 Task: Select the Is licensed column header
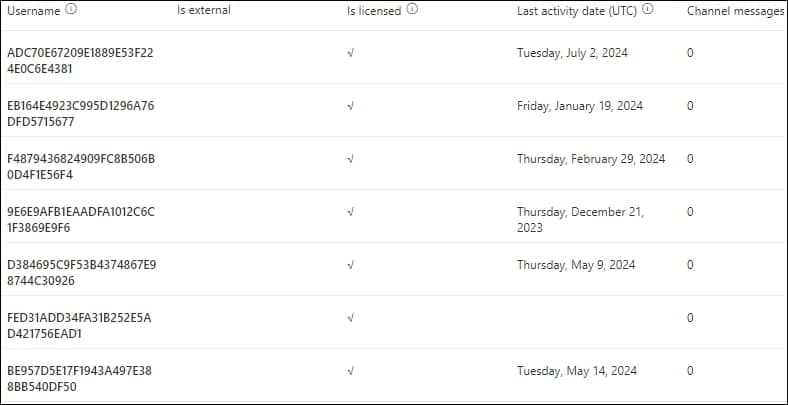point(374,11)
